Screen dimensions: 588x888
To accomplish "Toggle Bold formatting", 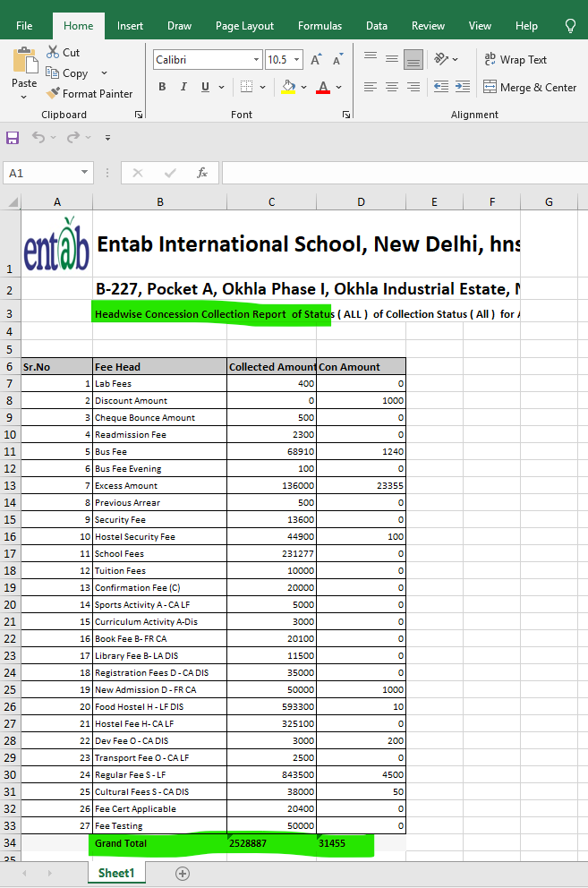I will point(162,87).
